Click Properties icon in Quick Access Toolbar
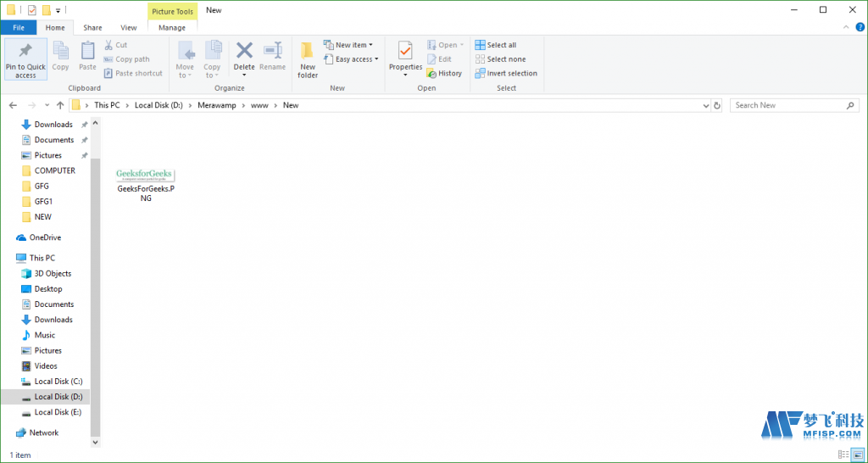 [32, 10]
